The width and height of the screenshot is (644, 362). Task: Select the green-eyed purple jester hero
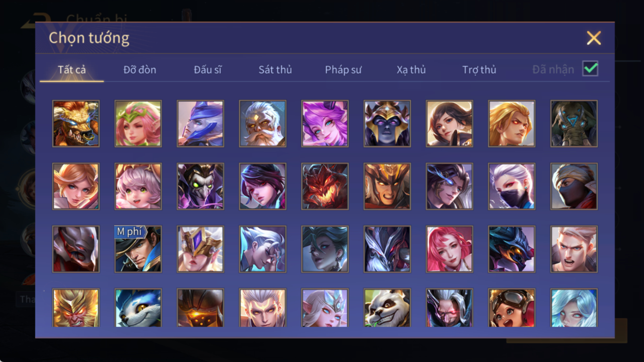click(x=200, y=186)
